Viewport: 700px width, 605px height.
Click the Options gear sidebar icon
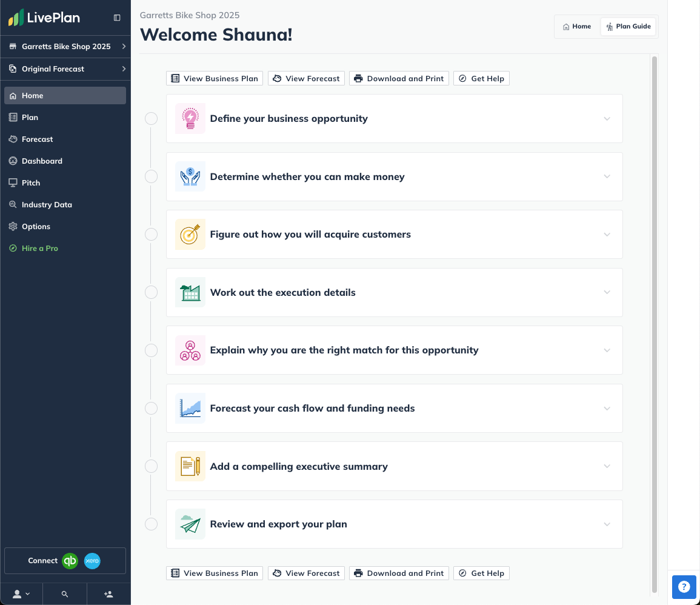pos(13,226)
